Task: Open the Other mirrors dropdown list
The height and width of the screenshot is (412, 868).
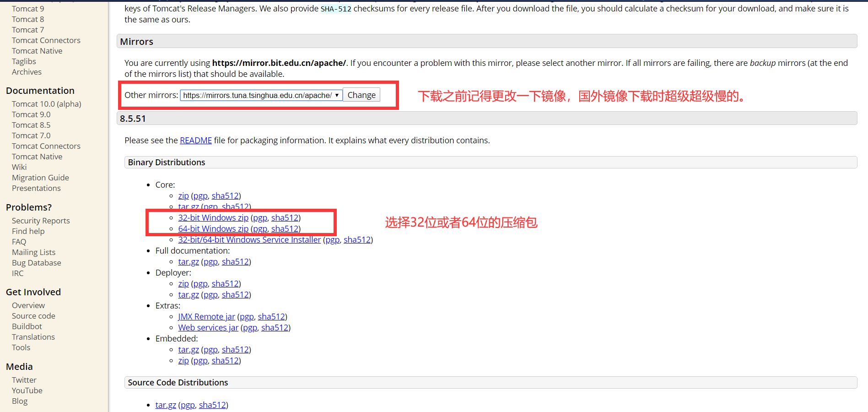Action: click(261, 95)
